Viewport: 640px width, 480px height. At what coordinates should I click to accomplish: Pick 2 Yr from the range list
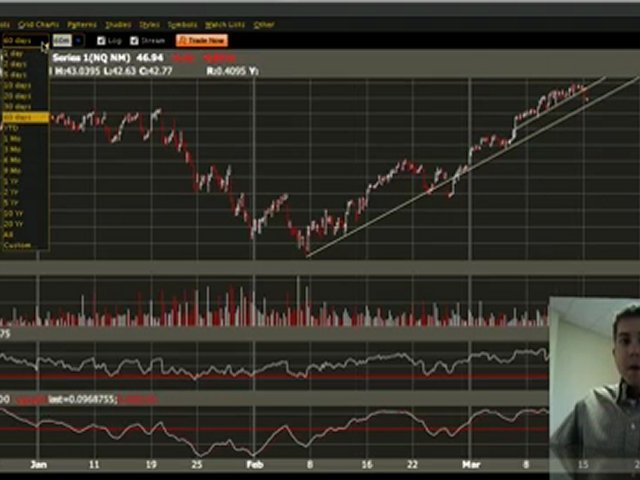25,192
